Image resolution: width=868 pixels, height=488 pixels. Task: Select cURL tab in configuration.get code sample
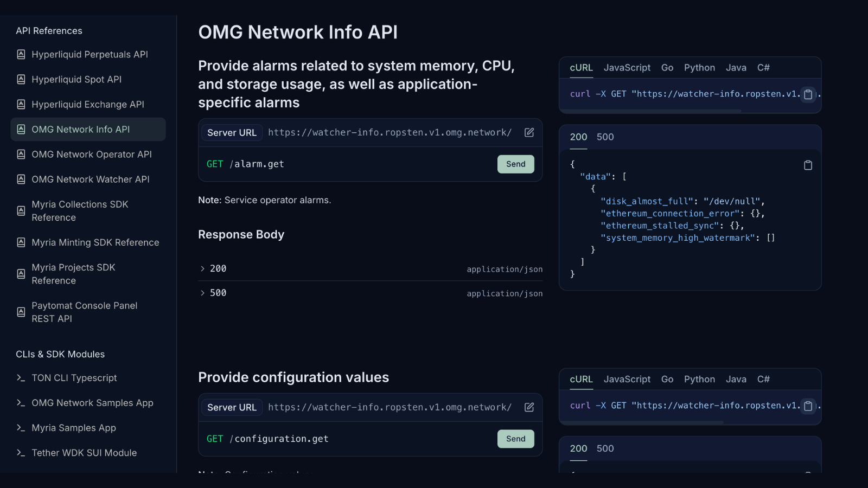tap(581, 380)
